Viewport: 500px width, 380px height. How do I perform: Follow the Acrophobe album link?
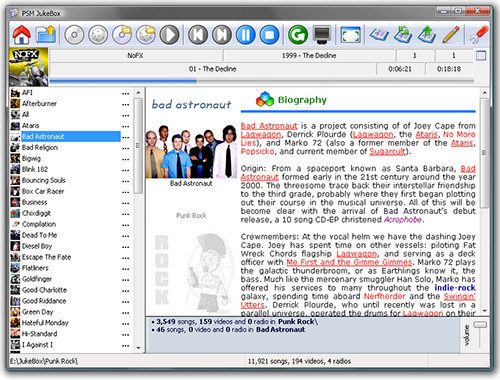click(x=403, y=220)
